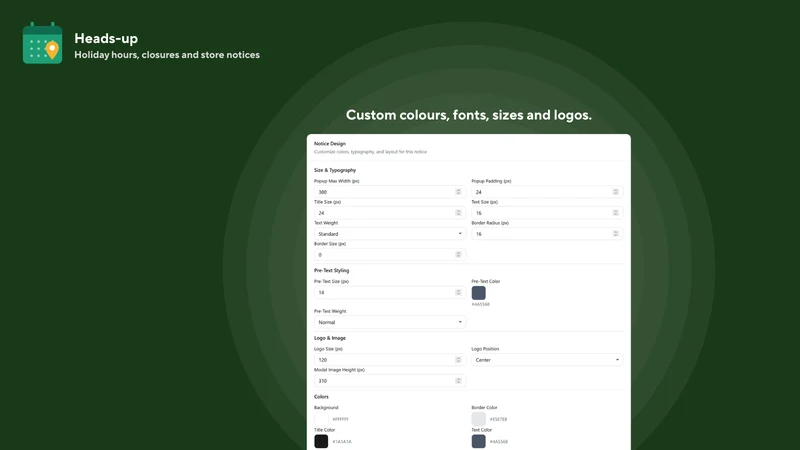Click the Text Size stepper arrows
The width and height of the screenshot is (800, 450).
615,213
